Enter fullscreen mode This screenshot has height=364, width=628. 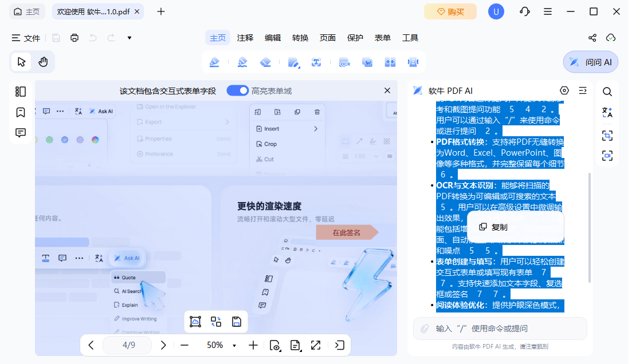316,345
